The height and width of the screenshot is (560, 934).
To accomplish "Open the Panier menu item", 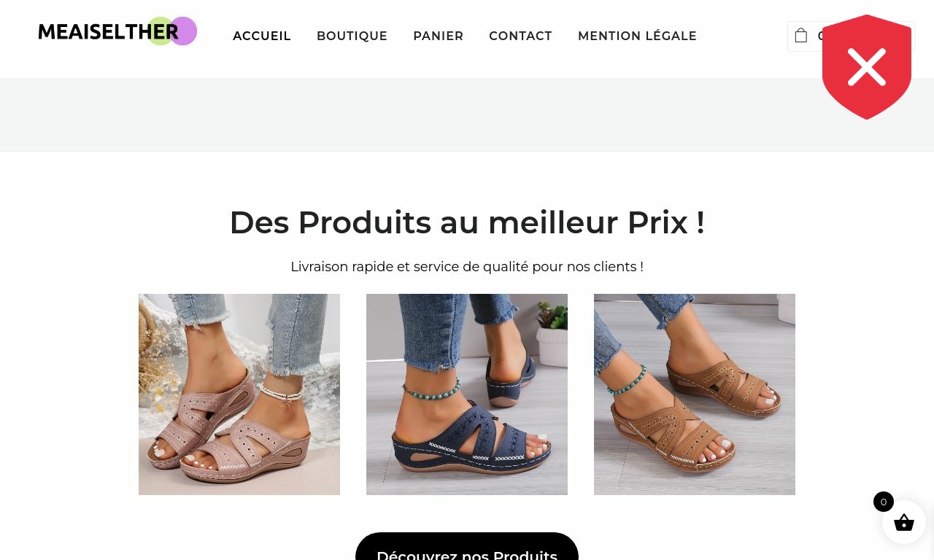I will pyautogui.click(x=438, y=36).
